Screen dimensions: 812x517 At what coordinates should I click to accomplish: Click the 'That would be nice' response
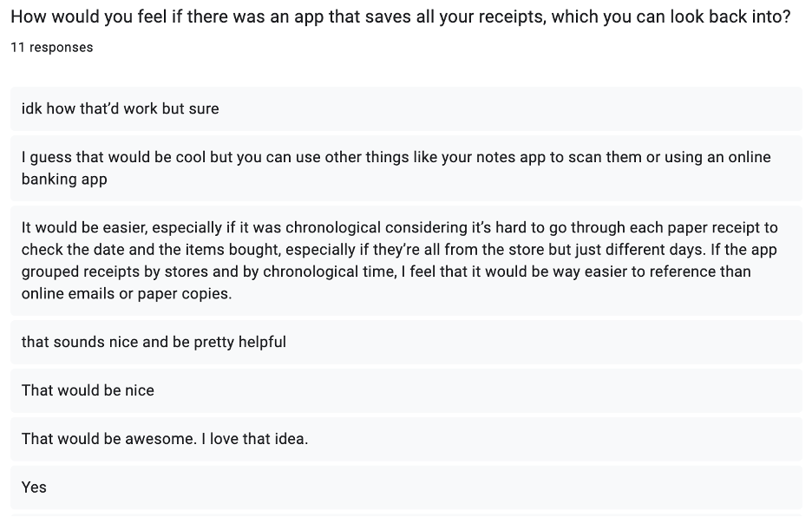click(x=406, y=390)
